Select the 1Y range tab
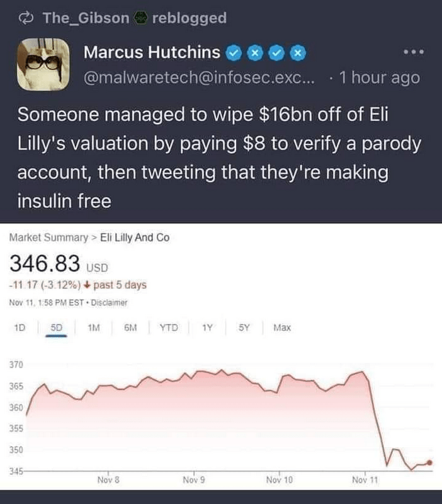 [x=207, y=328]
